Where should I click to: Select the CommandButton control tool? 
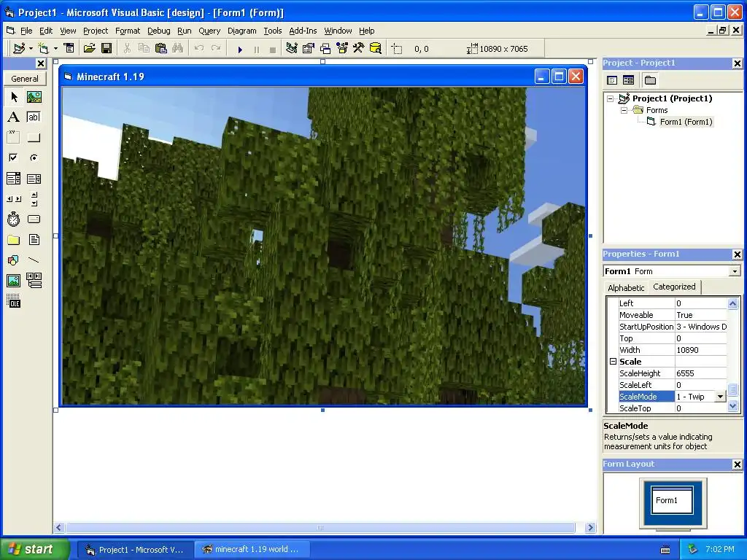[34, 138]
